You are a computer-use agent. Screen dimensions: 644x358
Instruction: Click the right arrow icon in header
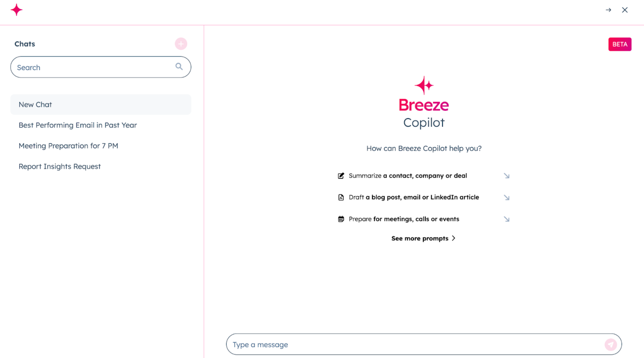(x=608, y=10)
